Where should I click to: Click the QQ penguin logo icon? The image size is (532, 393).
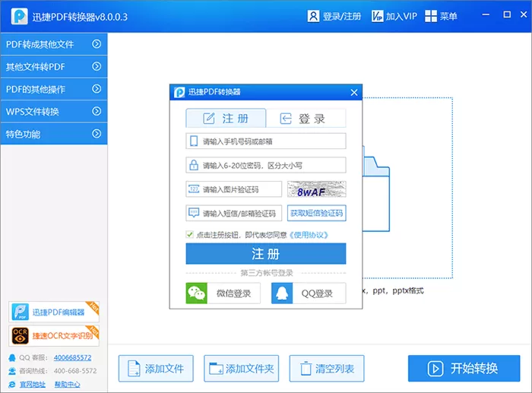(x=282, y=293)
